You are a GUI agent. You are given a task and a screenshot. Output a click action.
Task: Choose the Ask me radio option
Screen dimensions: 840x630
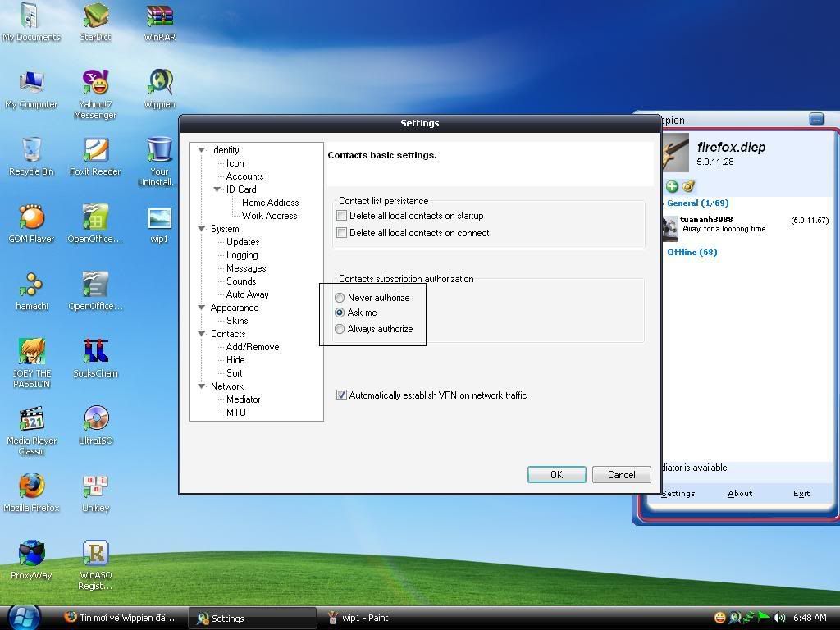pyautogui.click(x=340, y=313)
